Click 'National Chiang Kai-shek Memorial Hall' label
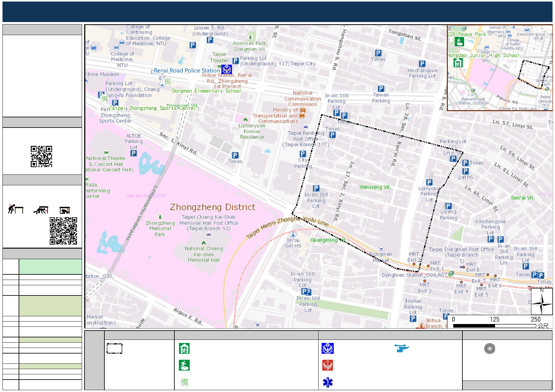The width and height of the screenshot is (555, 392). point(204,254)
